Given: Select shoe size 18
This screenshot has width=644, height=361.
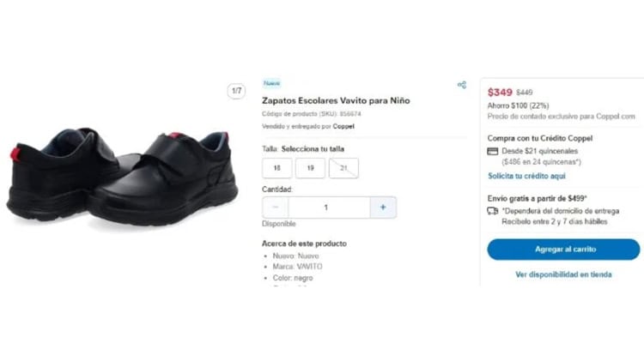Looking at the screenshot, I should tap(276, 168).
